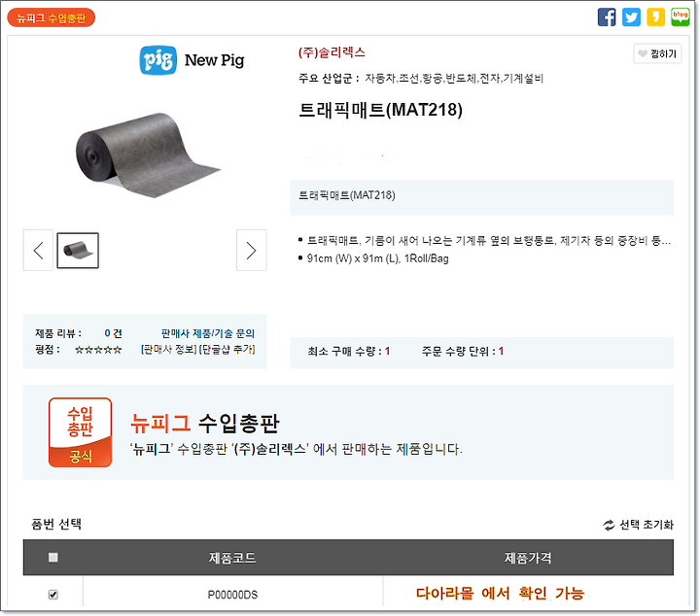Open the 뉴피그 수입총판 orange badge
The height and width of the screenshot is (616, 700).
click(51, 17)
